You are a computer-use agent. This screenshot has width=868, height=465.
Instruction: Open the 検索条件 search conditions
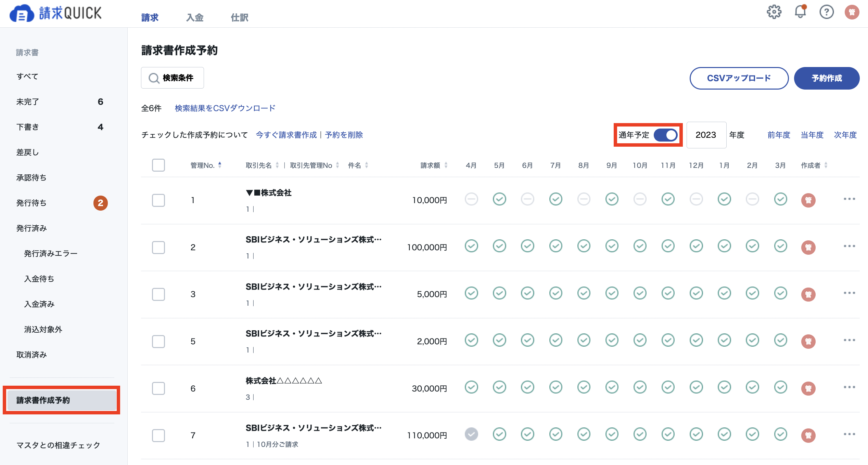tap(173, 78)
